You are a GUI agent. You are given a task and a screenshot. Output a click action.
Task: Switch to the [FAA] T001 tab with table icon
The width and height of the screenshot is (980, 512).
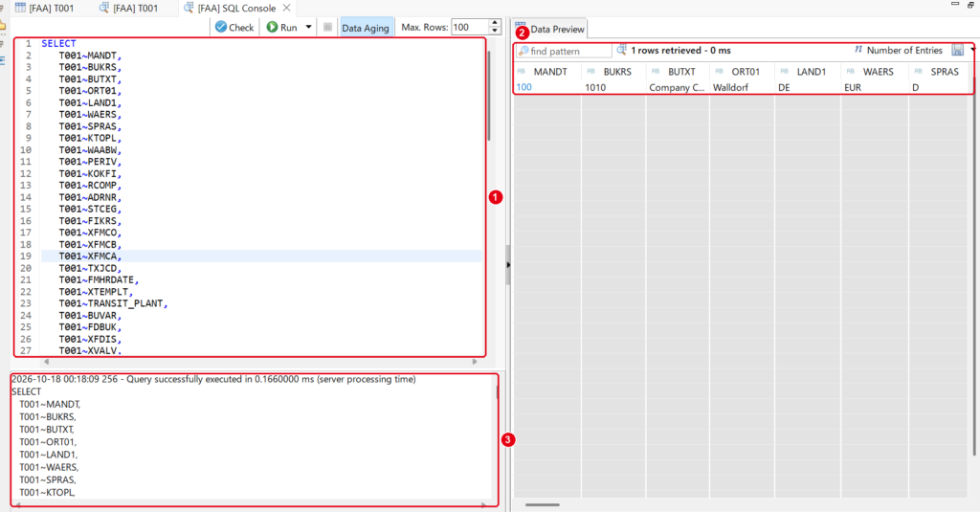click(44, 8)
